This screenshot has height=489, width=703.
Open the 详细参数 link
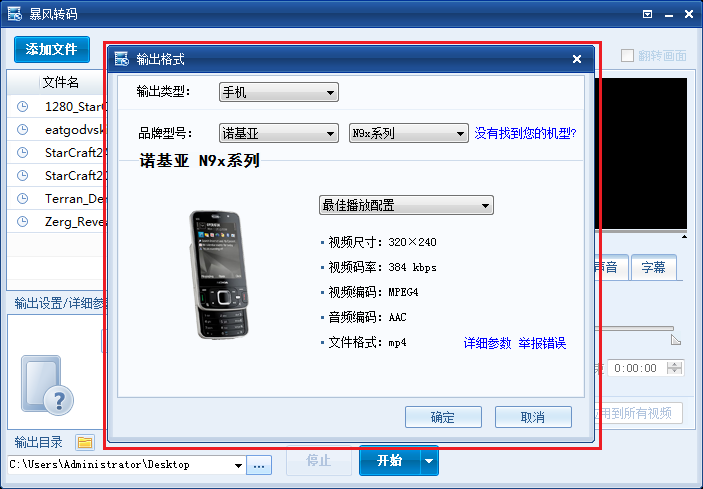[487, 343]
